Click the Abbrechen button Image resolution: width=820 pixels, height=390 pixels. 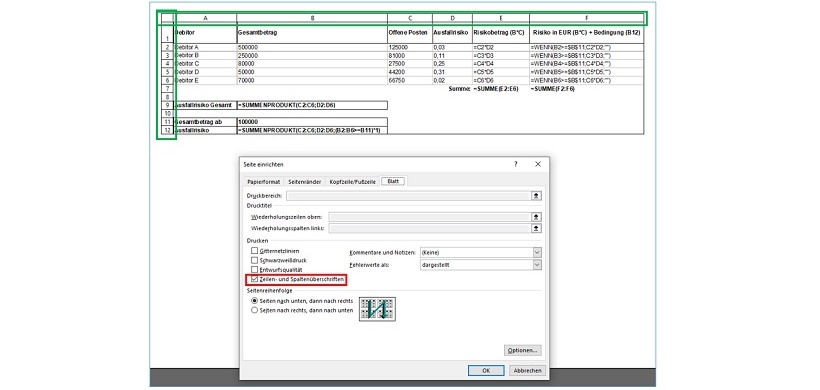point(527,370)
